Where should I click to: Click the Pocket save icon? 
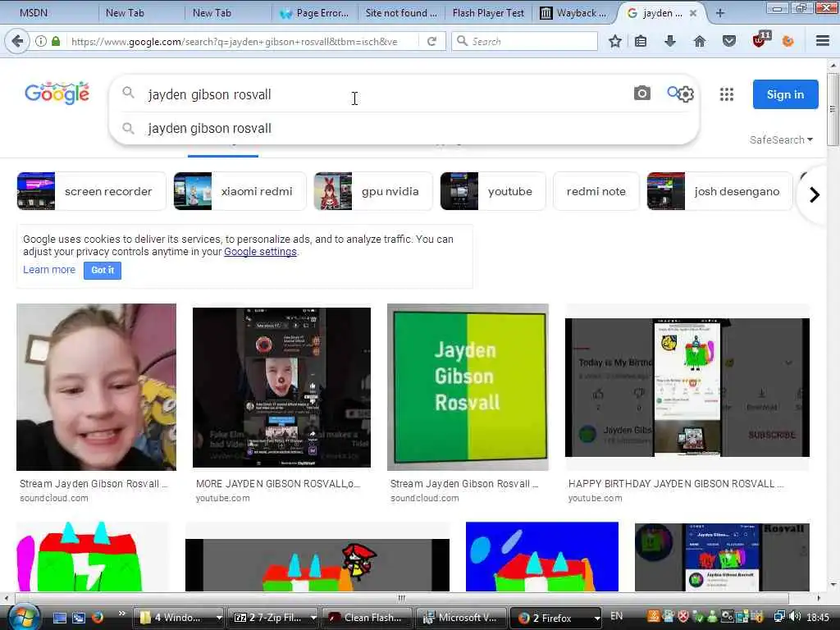point(728,41)
